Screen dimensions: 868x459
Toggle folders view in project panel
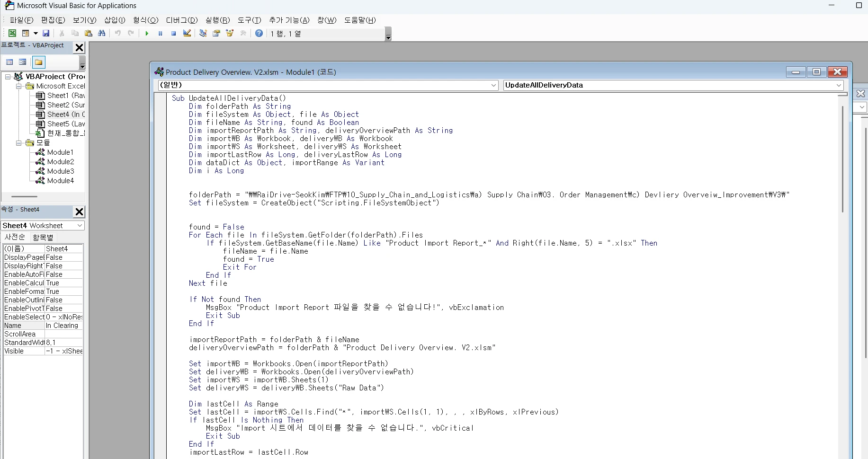point(39,62)
